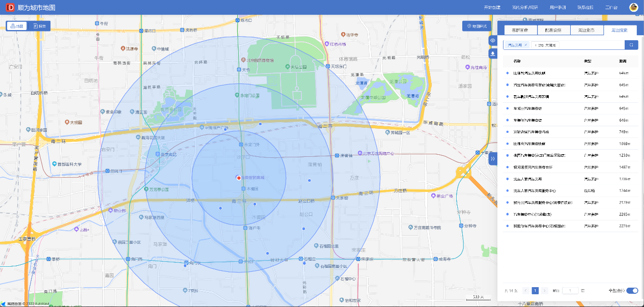Open 工作台 in top navigation
This screenshot has height=307, width=644.
click(x=611, y=8)
